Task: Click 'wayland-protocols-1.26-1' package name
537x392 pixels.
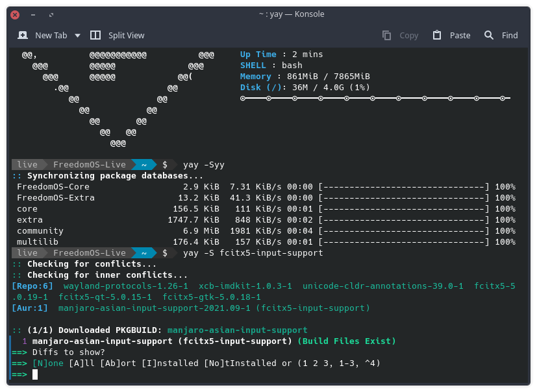Action: 126,286
